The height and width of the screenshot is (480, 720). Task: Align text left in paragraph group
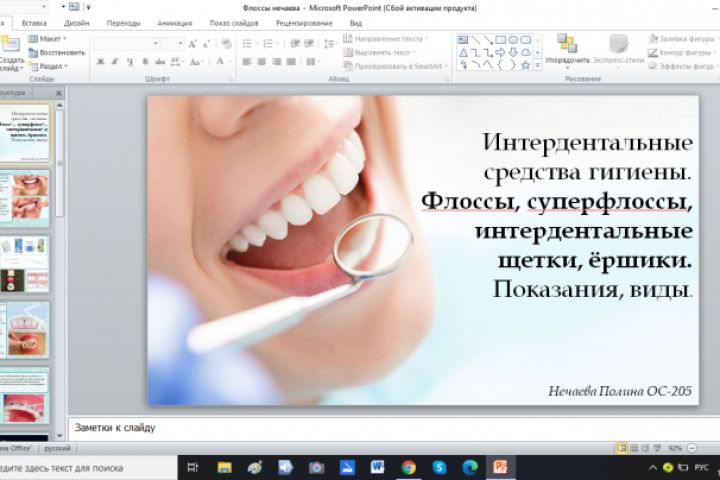(247, 62)
